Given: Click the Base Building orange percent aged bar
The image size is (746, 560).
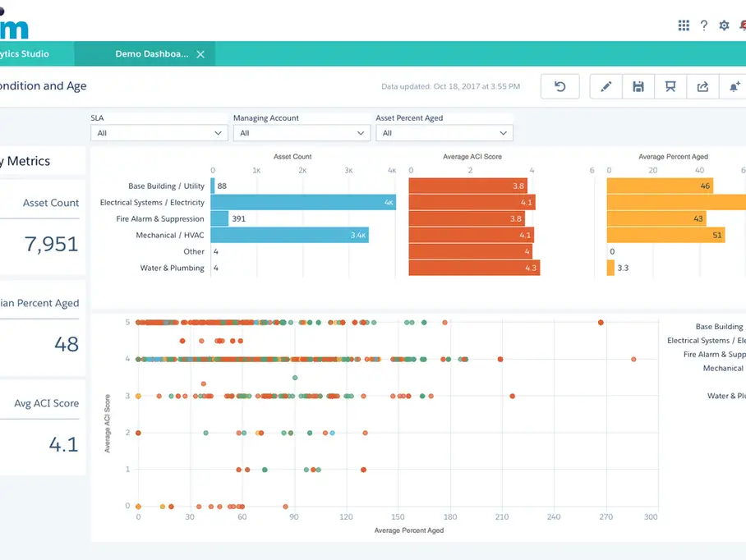Looking at the screenshot, I should coord(660,186).
